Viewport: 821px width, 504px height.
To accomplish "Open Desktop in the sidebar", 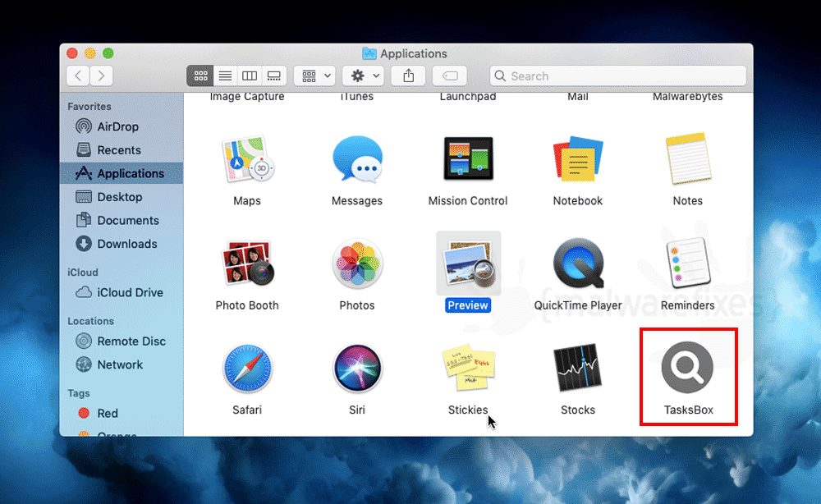I will pyautogui.click(x=122, y=197).
